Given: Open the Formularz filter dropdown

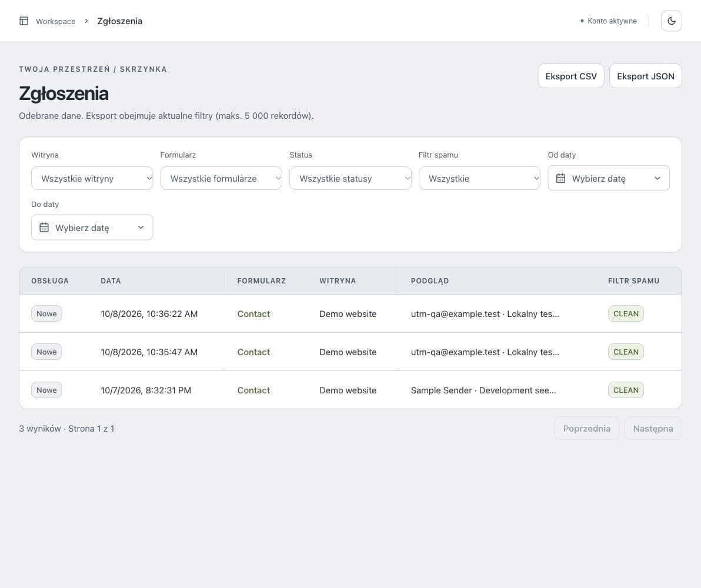Looking at the screenshot, I should point(221,178).
